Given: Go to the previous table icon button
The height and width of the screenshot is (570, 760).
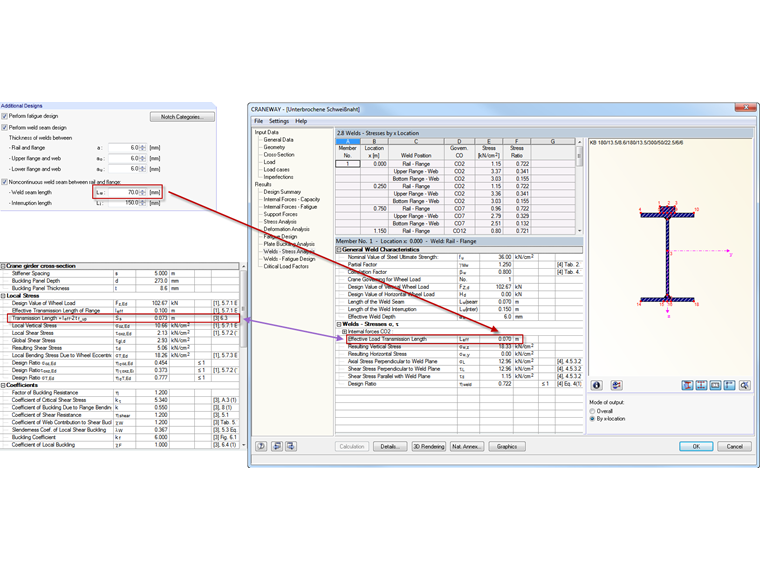Looking at the screenshot, I should (277, 446).
